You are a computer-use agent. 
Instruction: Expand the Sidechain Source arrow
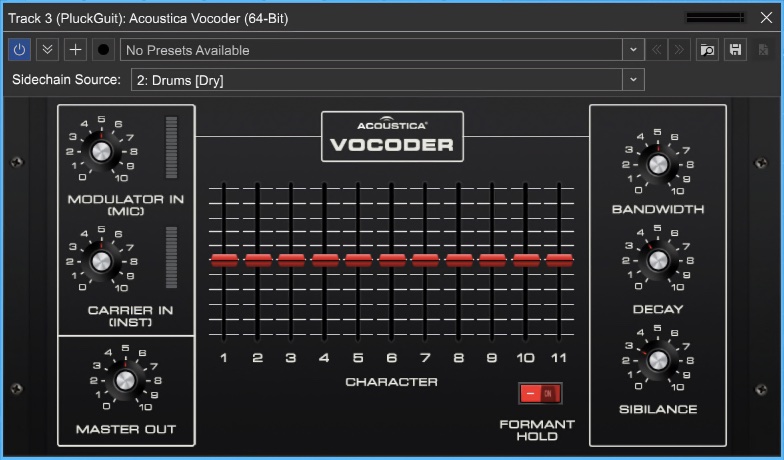tap(634, 80)
